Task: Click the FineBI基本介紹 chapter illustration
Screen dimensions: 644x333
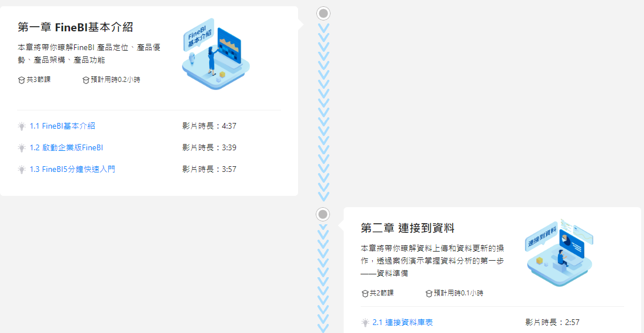Action: [x=215, y=54]
